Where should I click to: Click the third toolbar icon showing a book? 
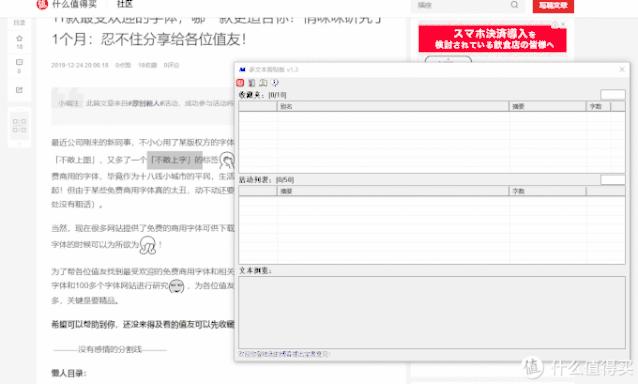(263, 83)
